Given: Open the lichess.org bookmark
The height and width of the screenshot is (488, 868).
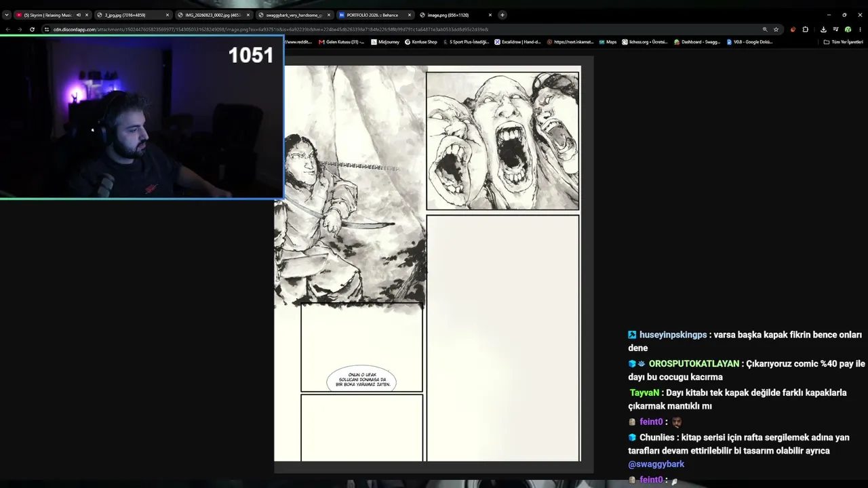Looking at the screenshot, I should [645, 42].
